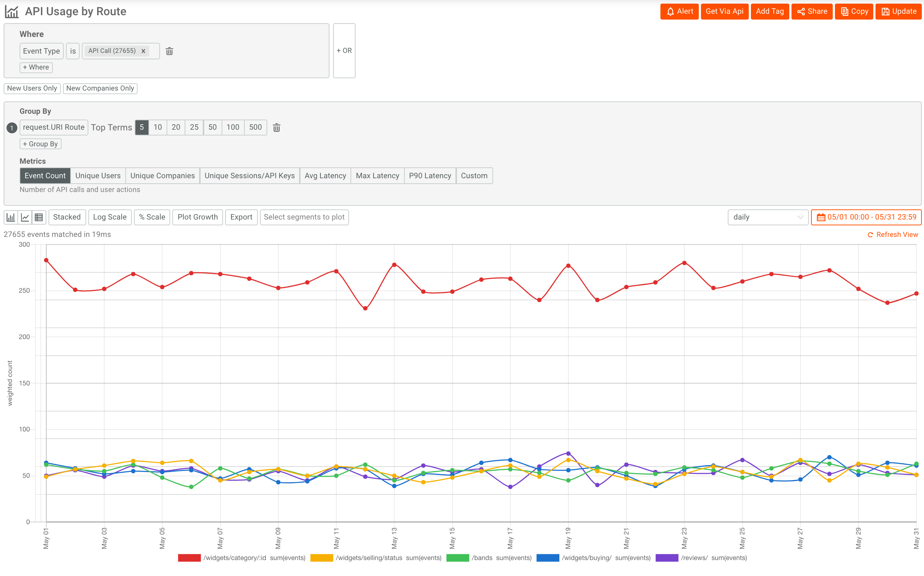Click the Update save button

tap(898, 12)
